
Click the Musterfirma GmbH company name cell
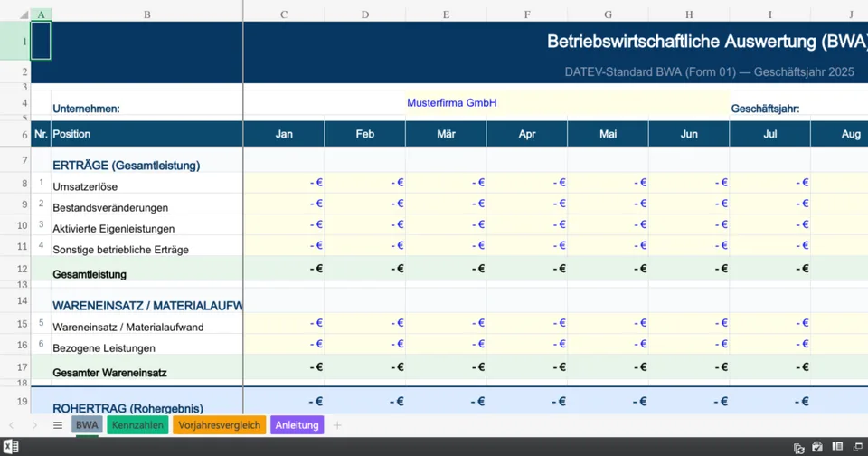tap(568, 103)
